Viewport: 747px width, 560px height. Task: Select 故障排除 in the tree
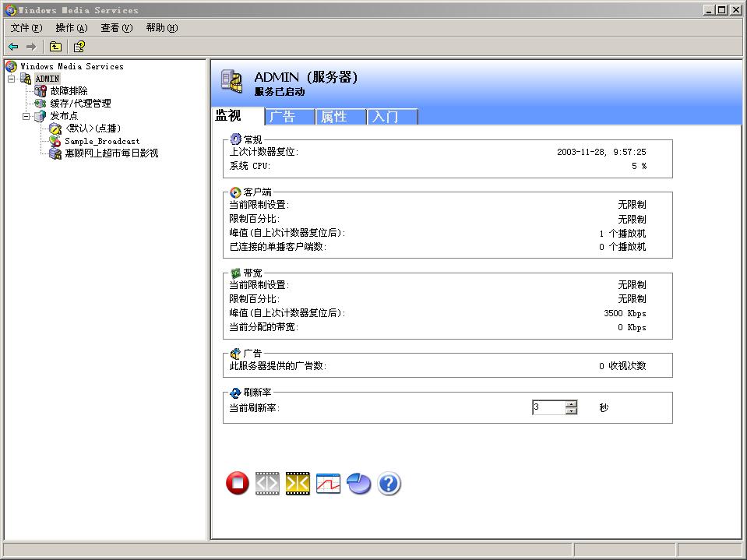click(69, 91)
